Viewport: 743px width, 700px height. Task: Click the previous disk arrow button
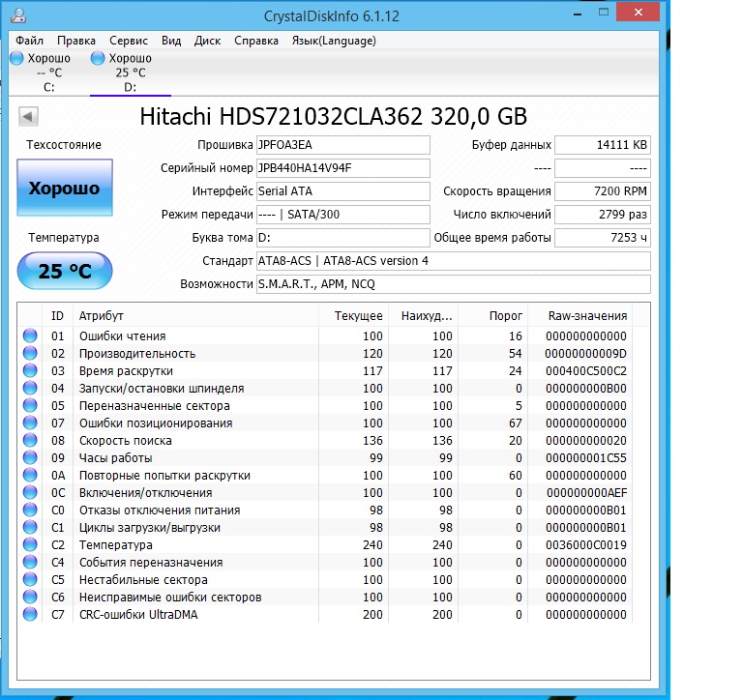pyautogui.click(x=28, y=117)
